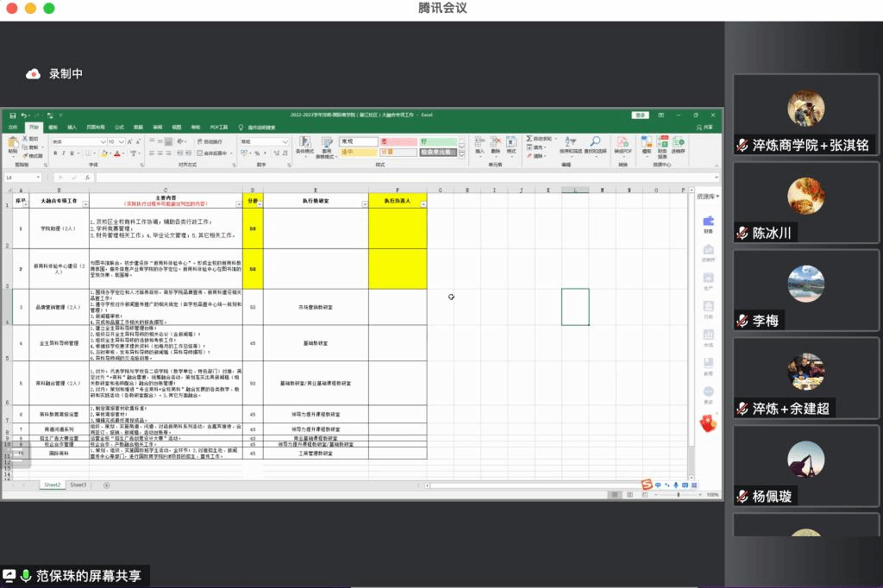Click the Find and Select magnifier icon
This screenshot has height=588, width=883.
[x=595, y=143]
